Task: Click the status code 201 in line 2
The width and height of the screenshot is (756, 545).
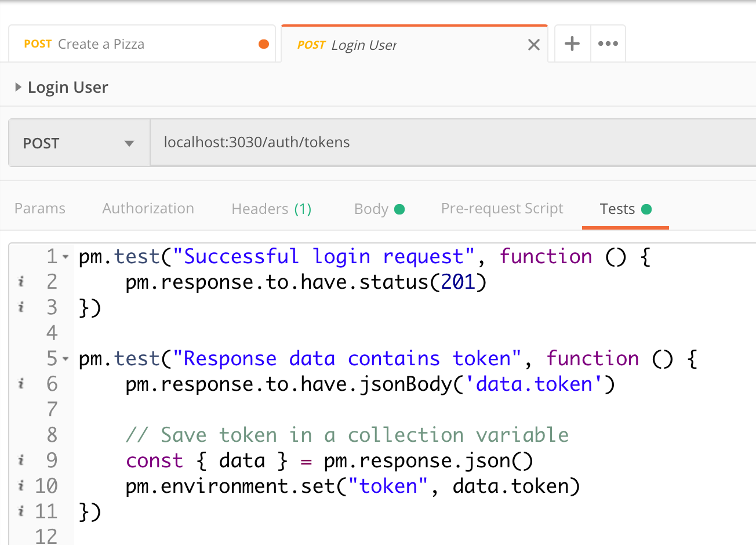Action: tap(458, 282)
